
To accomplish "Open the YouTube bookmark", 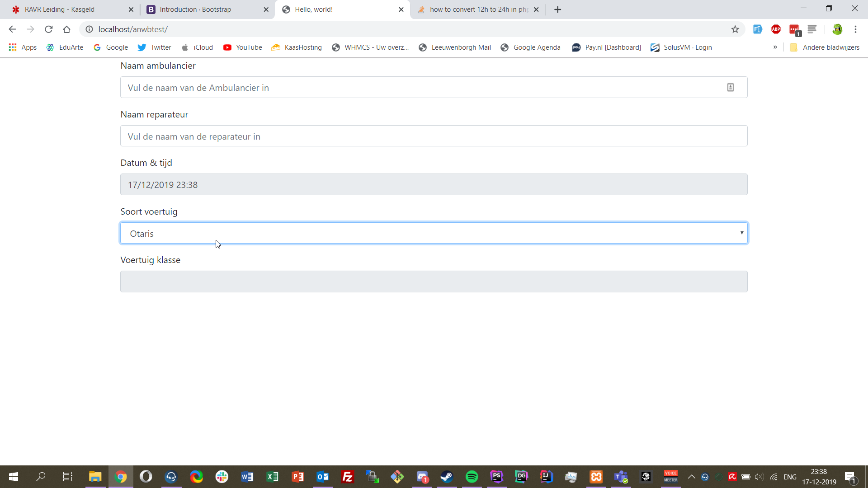I will [x=243, y=47].
